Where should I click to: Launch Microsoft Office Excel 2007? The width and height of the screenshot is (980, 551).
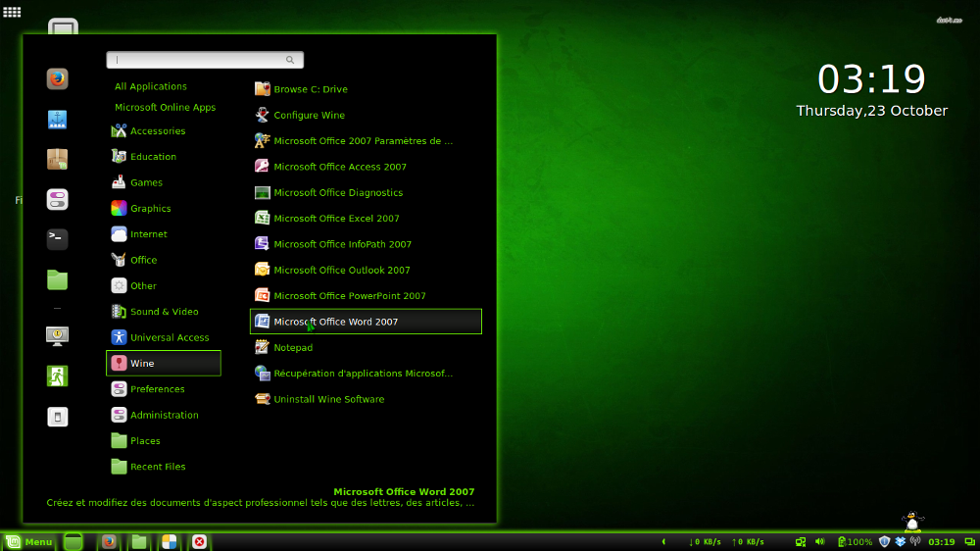coord(366,219)
